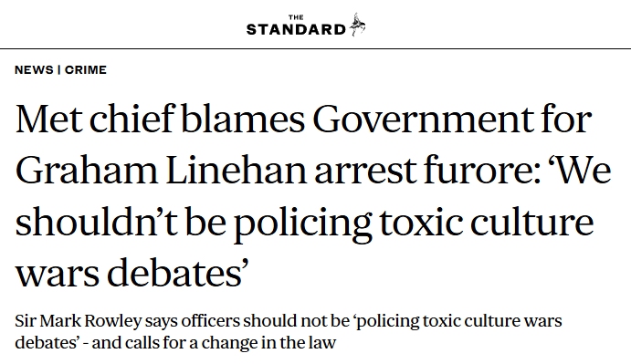
Task: Click the words 'arrest furore:' in headline
Action: coord(427,171)
